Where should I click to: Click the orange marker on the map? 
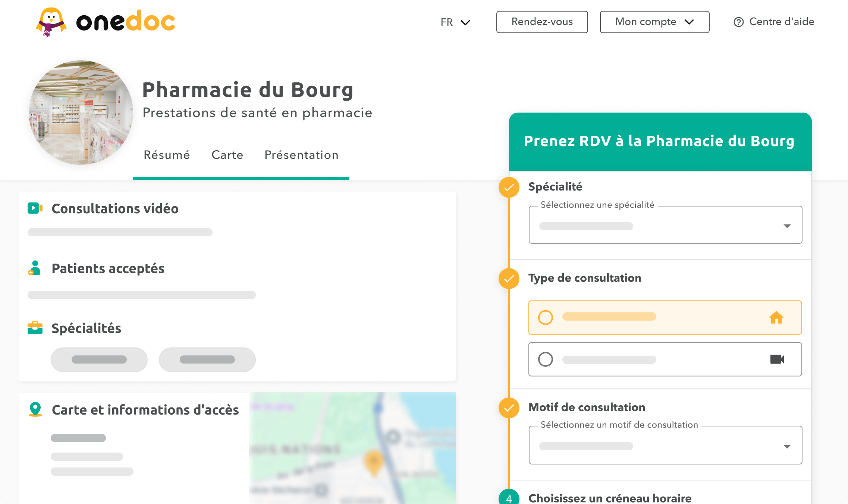pyautogui.click(x=374, y=463)
